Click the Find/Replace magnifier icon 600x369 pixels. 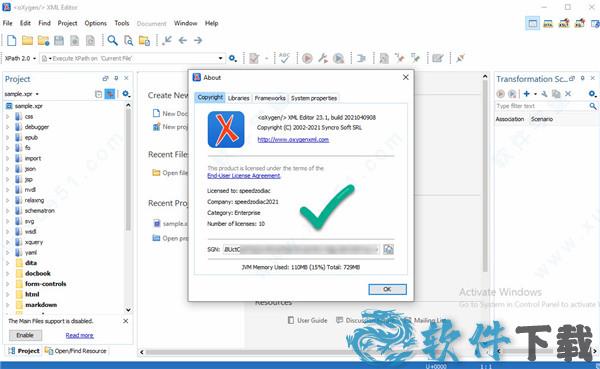pos(112,40)
